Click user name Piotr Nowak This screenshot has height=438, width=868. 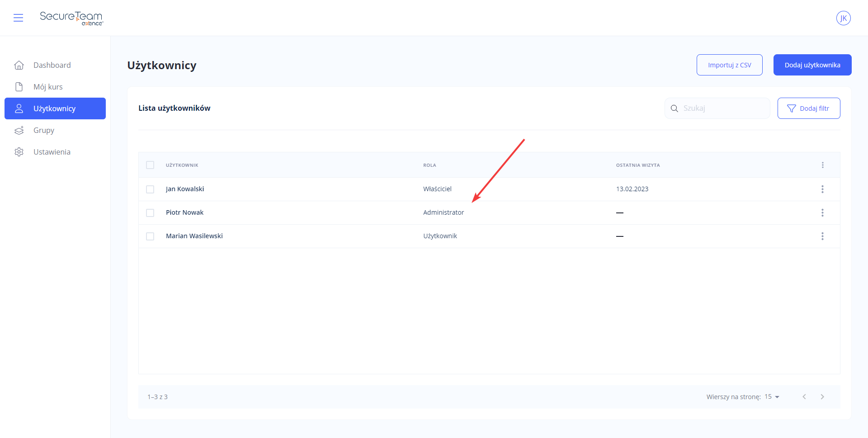coord(184,212)
